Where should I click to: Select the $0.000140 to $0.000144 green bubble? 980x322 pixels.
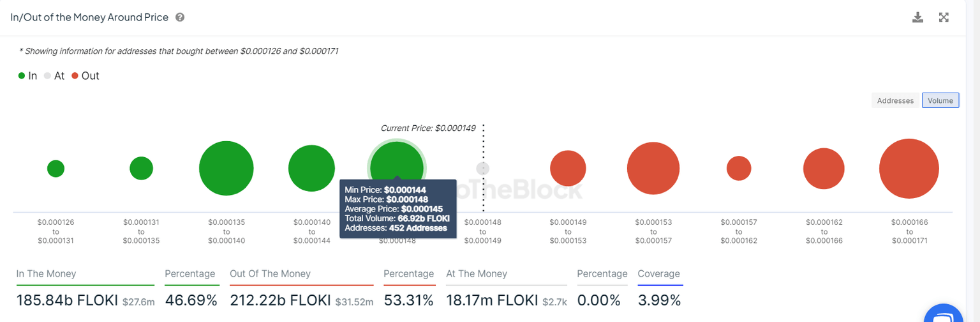311,169
